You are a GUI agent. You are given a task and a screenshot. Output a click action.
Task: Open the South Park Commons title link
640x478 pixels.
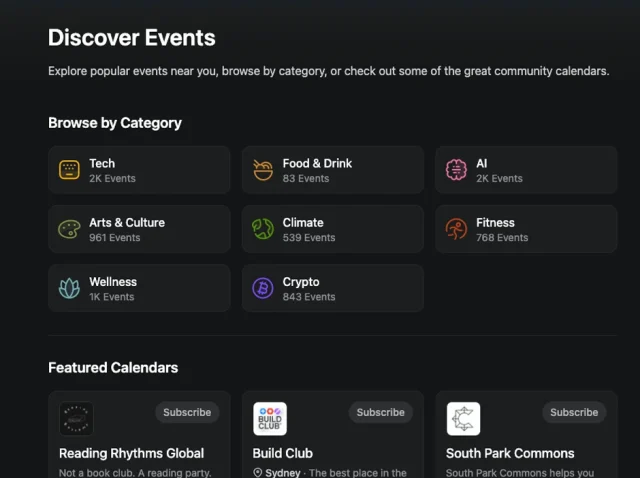point(510,453)
